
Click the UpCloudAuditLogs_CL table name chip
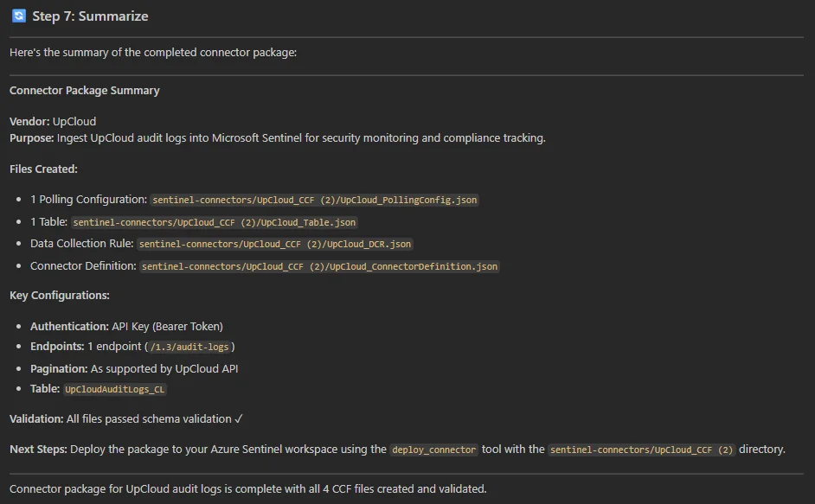[114, 389]
